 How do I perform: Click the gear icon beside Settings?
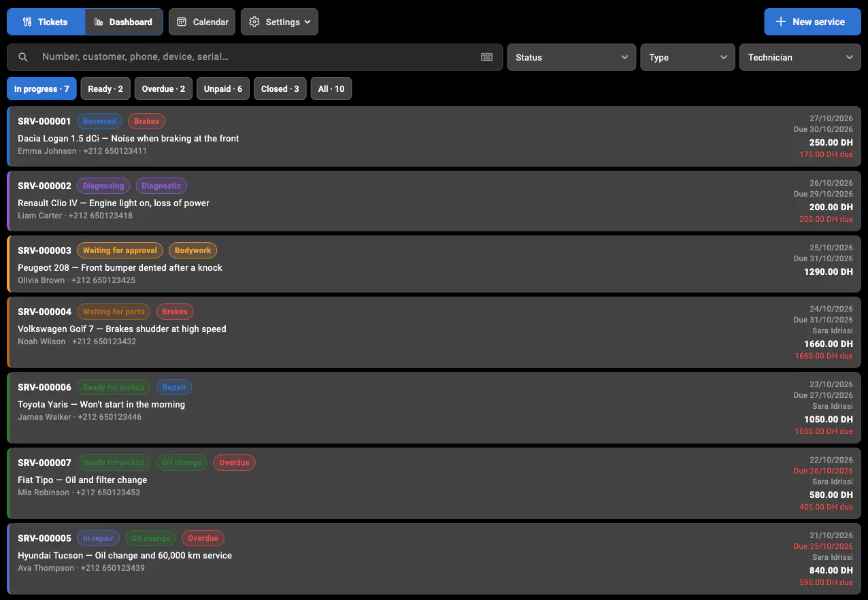[254, 22]
